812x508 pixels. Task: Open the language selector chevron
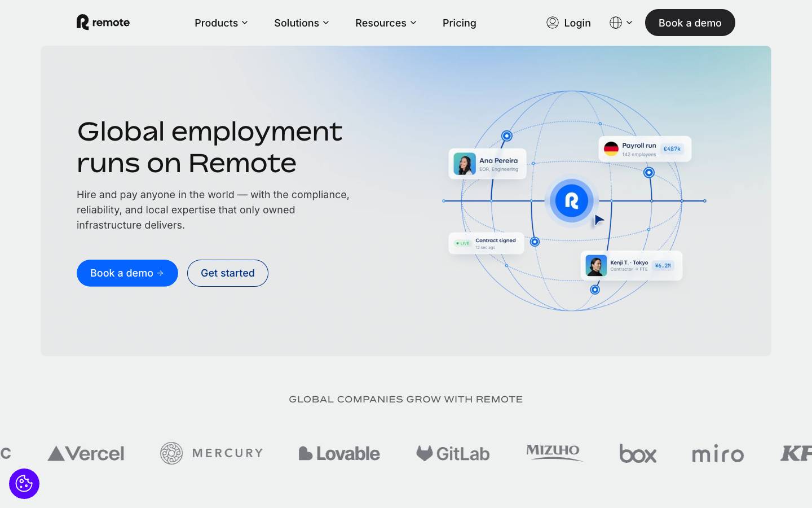pyautogui.click(x=629, y=23)
